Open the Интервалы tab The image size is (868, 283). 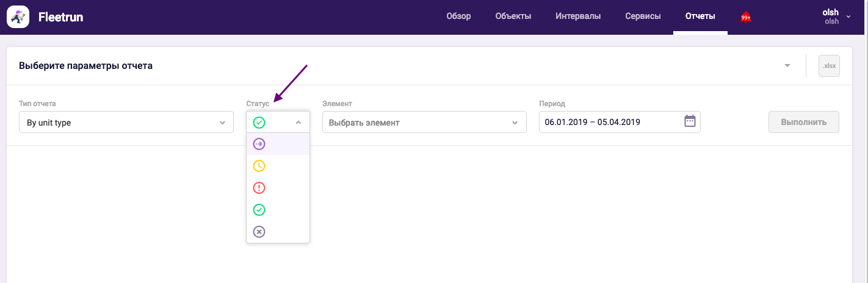(577, 16)
